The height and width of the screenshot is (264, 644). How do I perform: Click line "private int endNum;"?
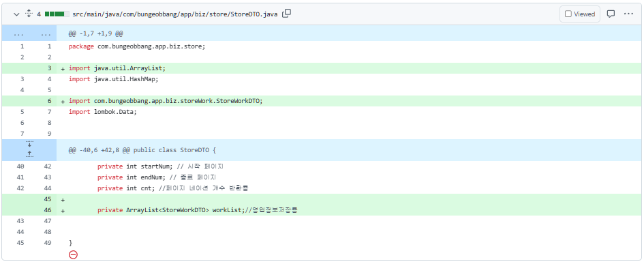(157, 177)
